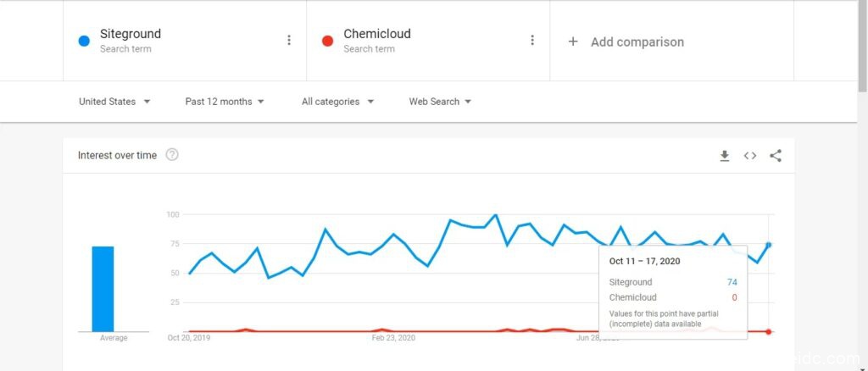Screen dimensions: 868x371
Task: Expand the United States region dropdown
Action: (x=114, y=102)
